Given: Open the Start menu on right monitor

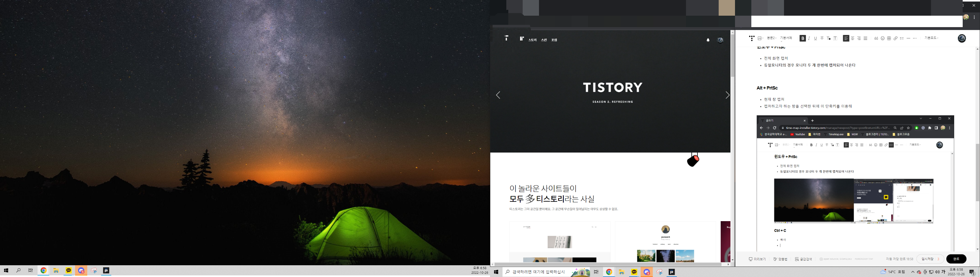Looking at the screenshot, I should tap(496, 272).
